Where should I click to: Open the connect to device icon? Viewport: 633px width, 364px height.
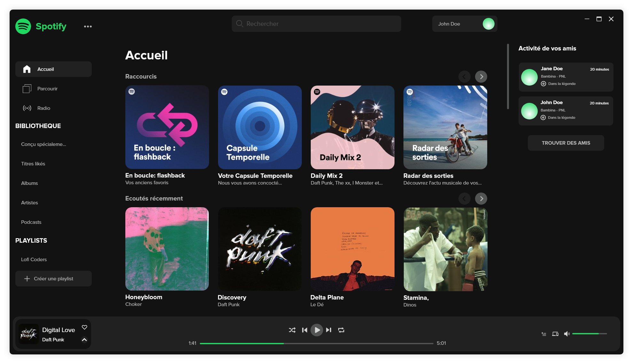point(555,334)
